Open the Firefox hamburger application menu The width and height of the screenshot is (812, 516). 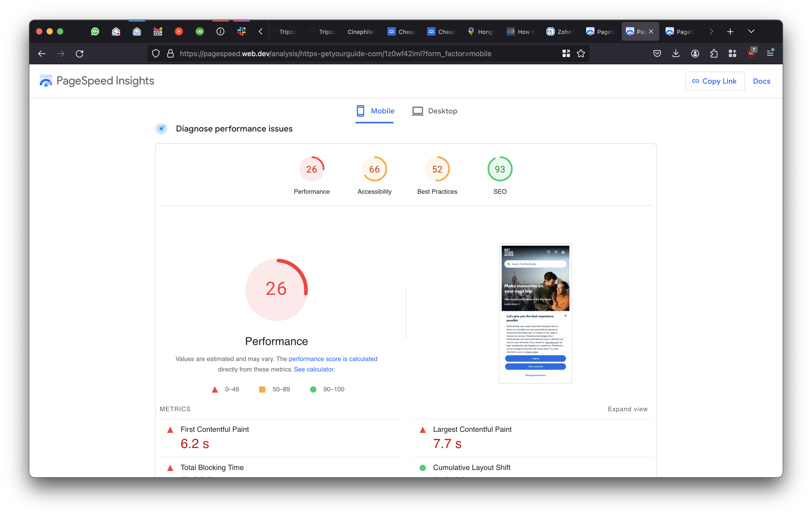pyautogui.click(x=770, y=53)
